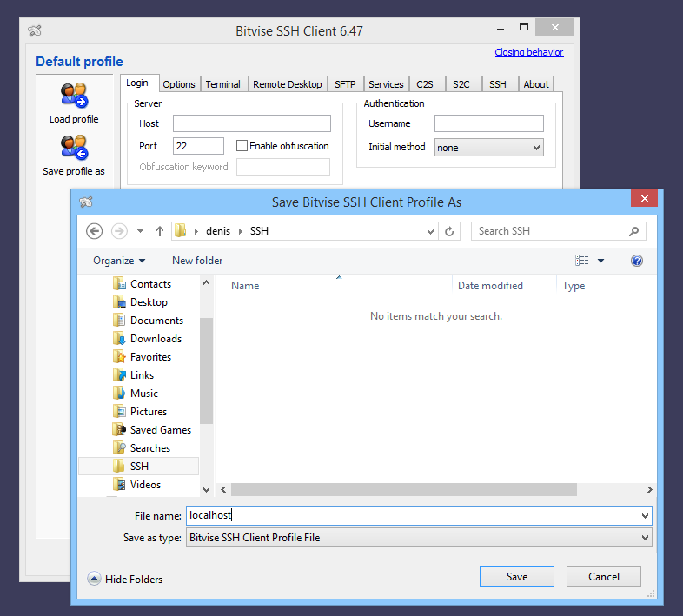
Task: Click the Downloads folder icon
Action: pos(119,339)
